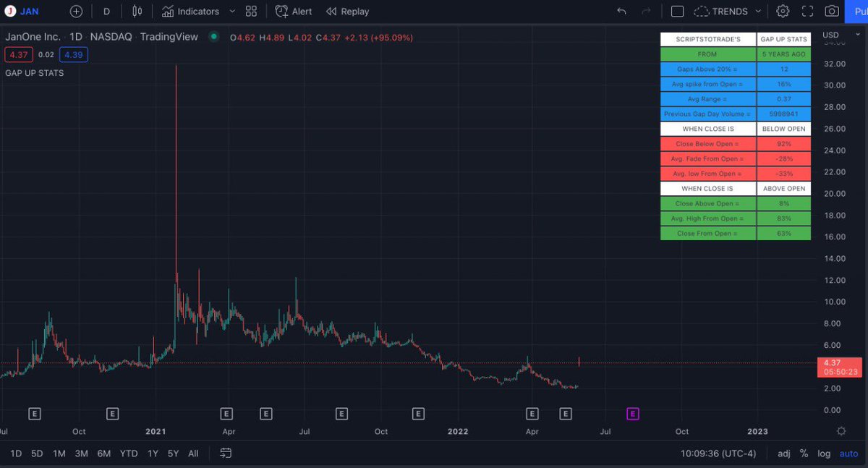Screen dimensions: 868x468
Task: Open the candlestick chart style selector
Action: click(x=137, y=12)
